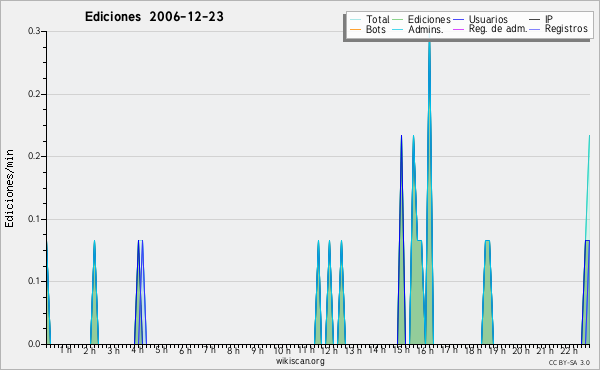Select the orange Bots legend line swatch
Image resolution: width=600 pixels, height=370 pixels.
[x=355, y=29]
